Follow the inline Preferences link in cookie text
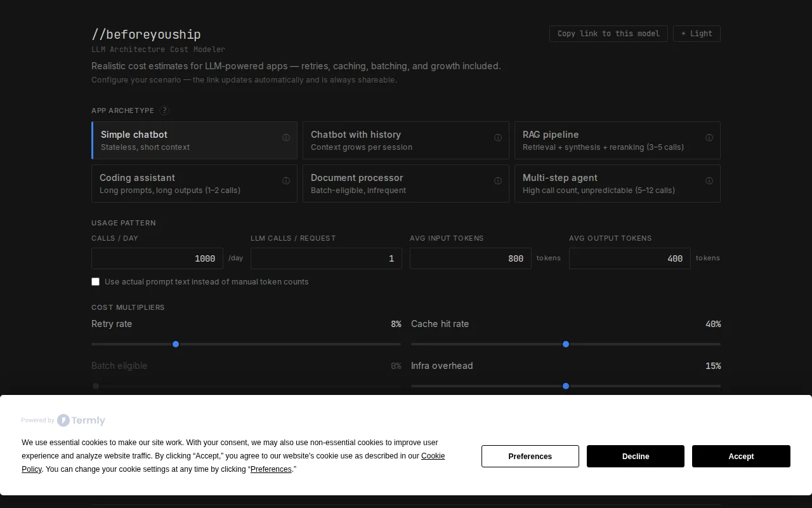The image size is (812, 508). pyautogui.click(x=271, y=469)
